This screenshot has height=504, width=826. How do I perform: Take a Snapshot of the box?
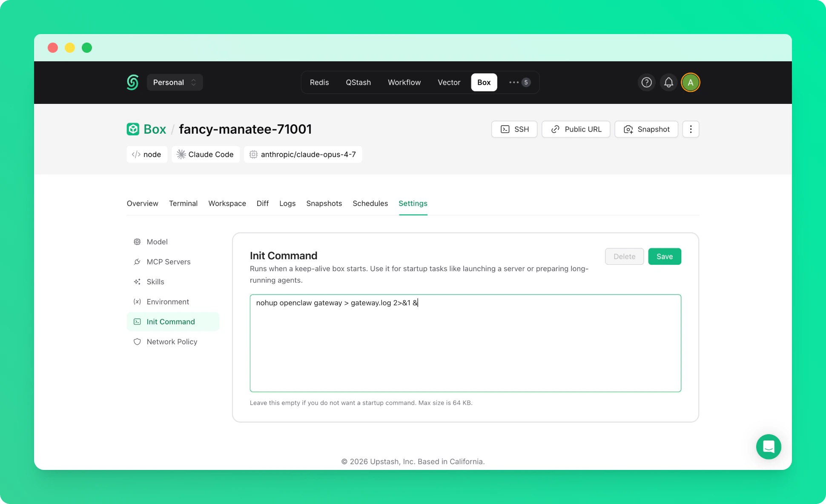(646, 129)
